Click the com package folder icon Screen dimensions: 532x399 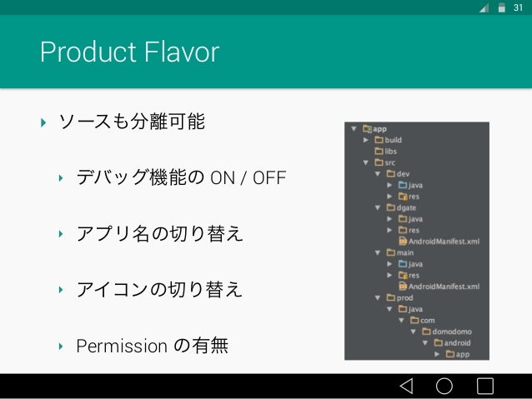414,320
